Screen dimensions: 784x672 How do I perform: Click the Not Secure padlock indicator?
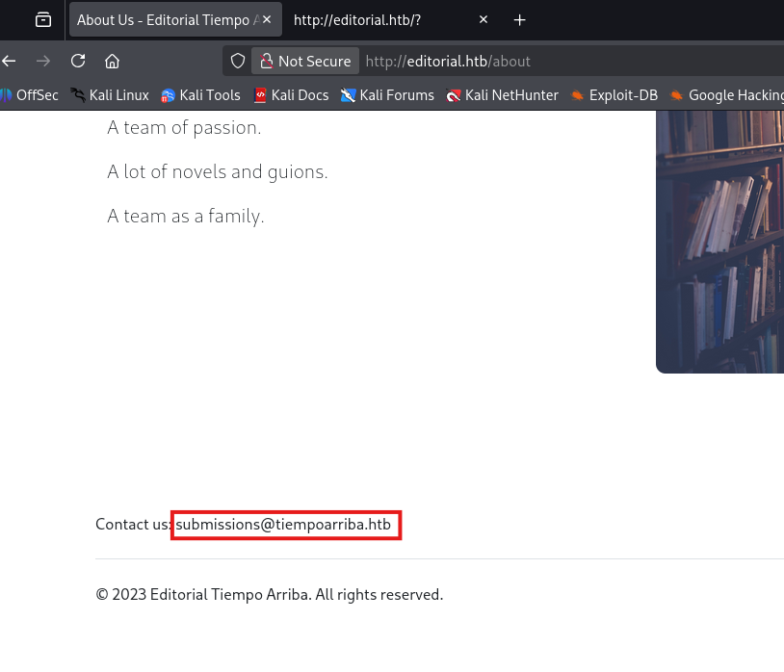[x=304, y=61]
